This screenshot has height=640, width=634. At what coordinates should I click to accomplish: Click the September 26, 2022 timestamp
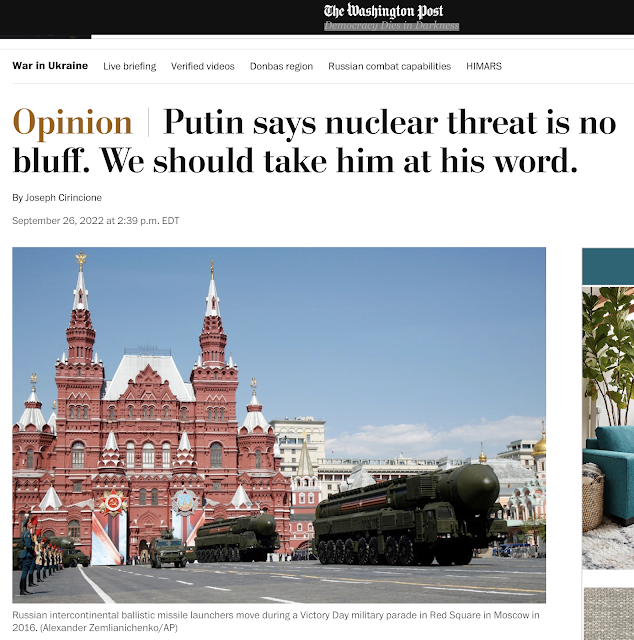pos(96,221)
